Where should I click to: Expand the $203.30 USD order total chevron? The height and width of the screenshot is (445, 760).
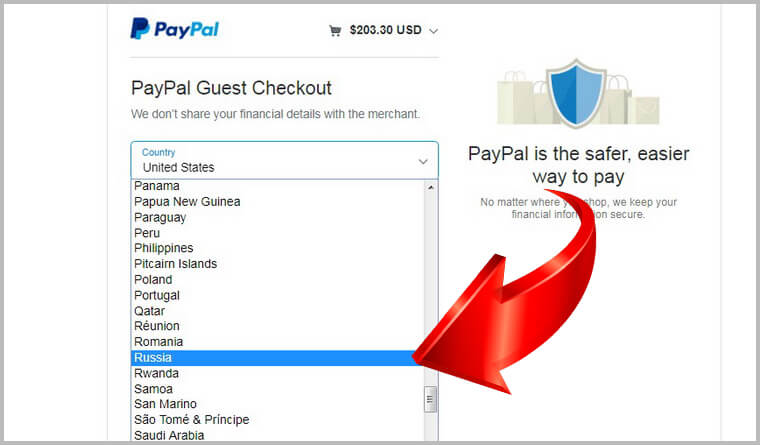coord(434,31)
